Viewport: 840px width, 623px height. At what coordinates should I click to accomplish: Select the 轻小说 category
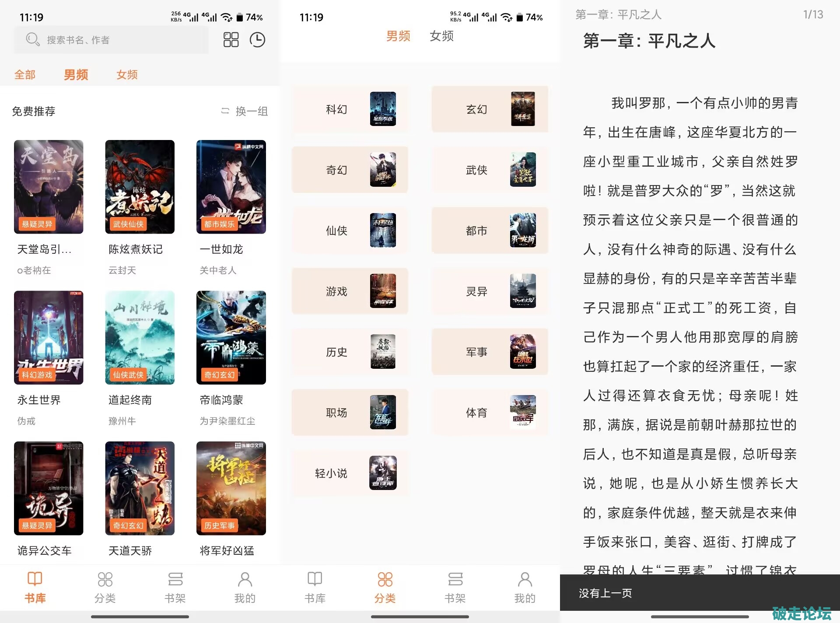click(350, 473)
